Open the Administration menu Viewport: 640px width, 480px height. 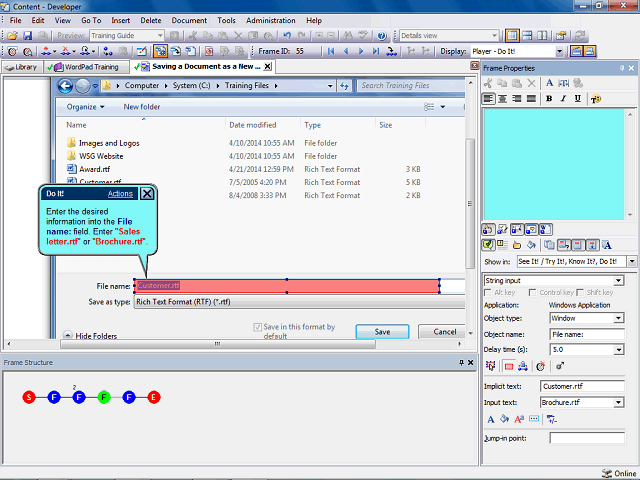click(271, 20)
